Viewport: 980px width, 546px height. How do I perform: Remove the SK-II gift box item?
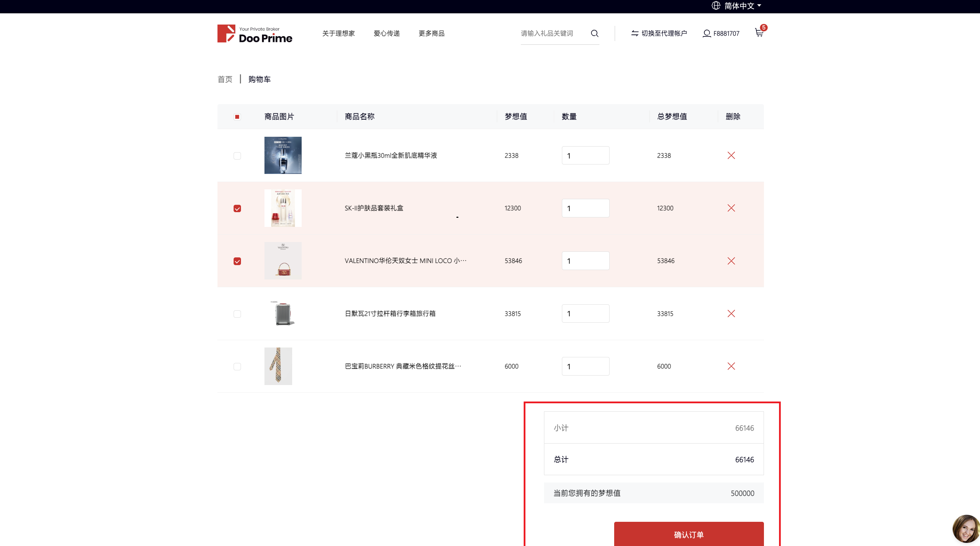(x=731, y=208)
